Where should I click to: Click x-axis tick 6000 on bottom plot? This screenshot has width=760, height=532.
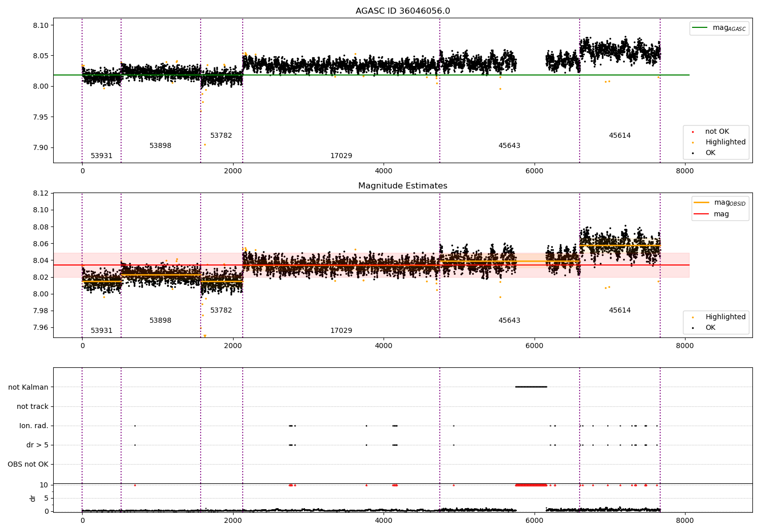coord(535,521)
